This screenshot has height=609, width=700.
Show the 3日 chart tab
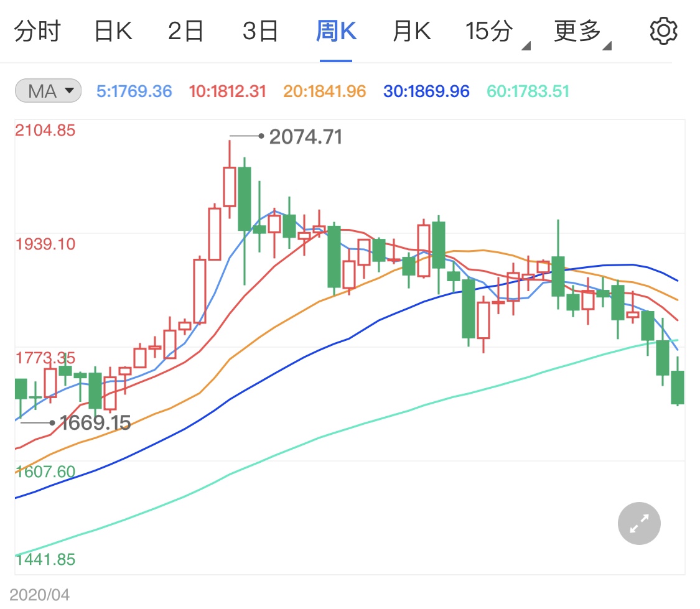[x=260, y=31]
